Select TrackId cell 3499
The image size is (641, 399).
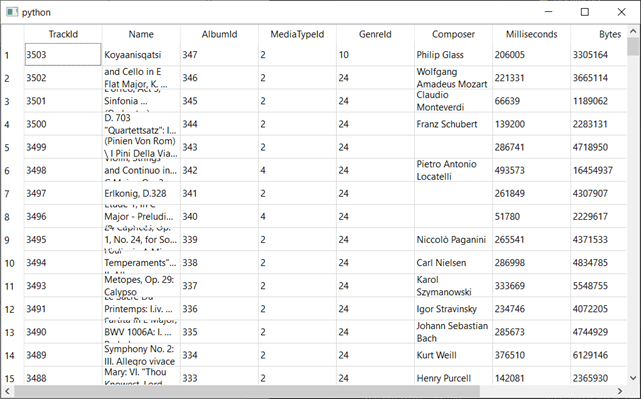point(63,147)
